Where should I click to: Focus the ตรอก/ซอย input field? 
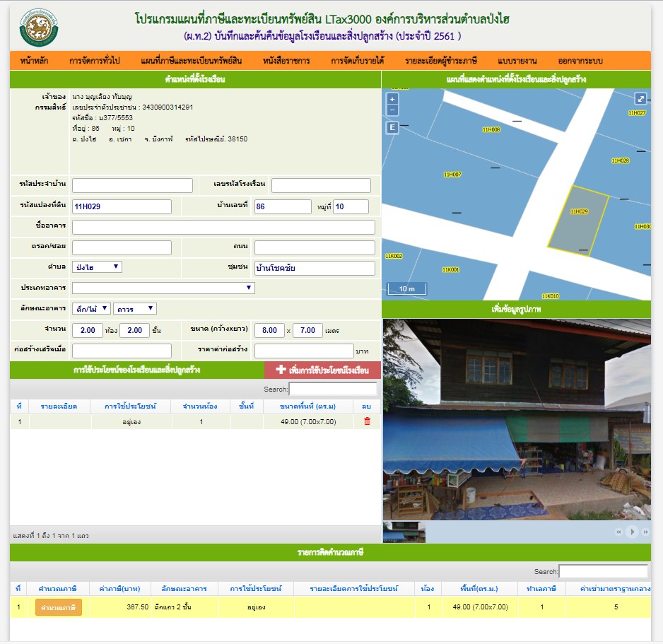pyautogui.click(x=122, y=247)
